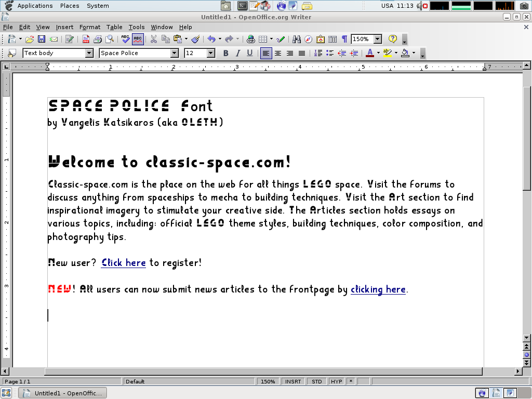532x399 pixels.
Task: Insert a hyperlink with the toolbar icon
Action: click(x=251, y=39)
